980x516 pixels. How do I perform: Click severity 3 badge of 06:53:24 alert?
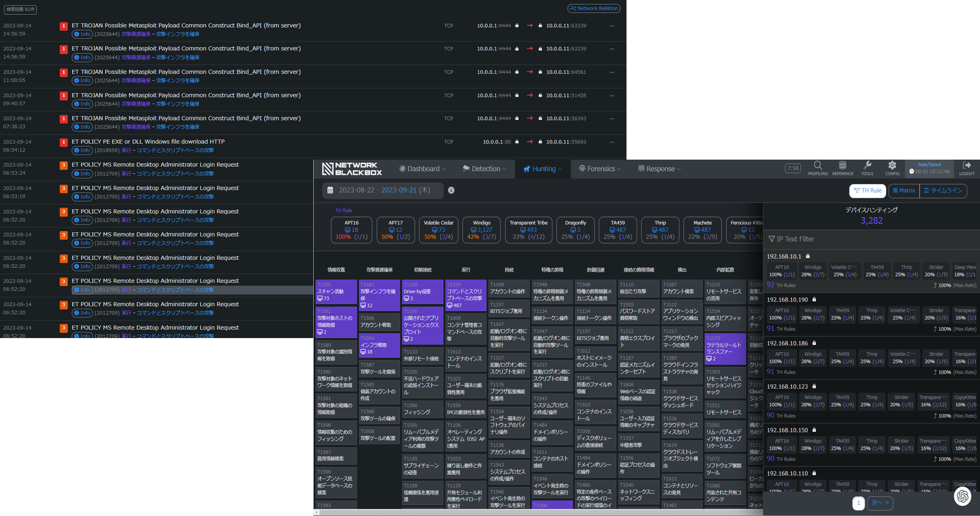point(64,165)
